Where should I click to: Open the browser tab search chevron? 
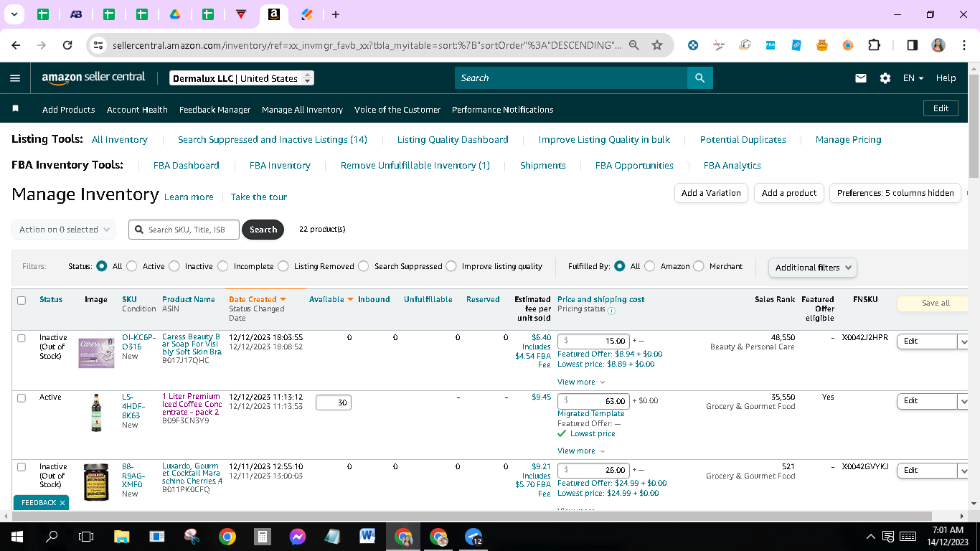pos(14,14)
